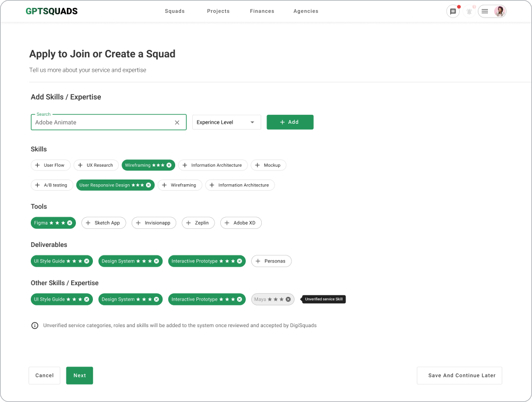
Task: Go to the Projects nav item
Action: [x=218, y=11]
